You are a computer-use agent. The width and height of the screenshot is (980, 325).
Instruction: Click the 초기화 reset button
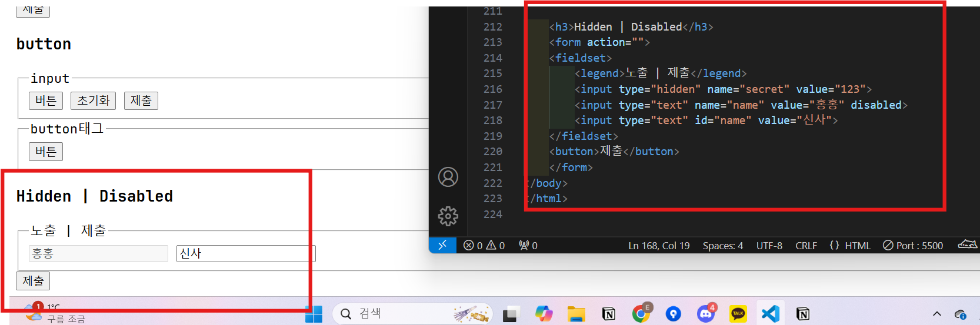tap(94, 100)
